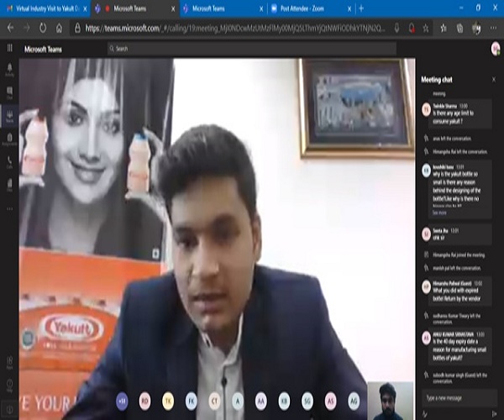Close the Virtual Industry Visit tab
The image size is (504, 420).
(85, 9)
